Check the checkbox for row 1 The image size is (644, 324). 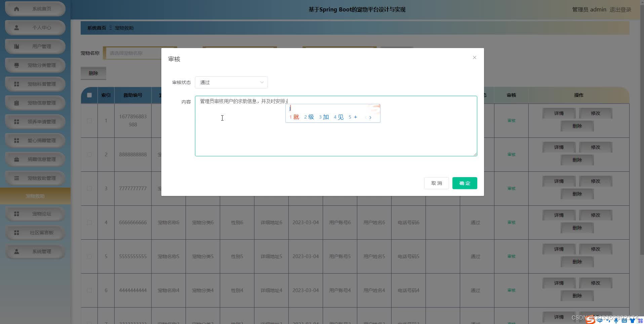pyautogui.click(x=89, y=121)
